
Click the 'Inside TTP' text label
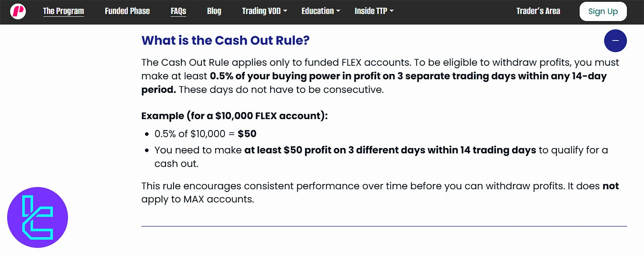(x=371, y=11)
